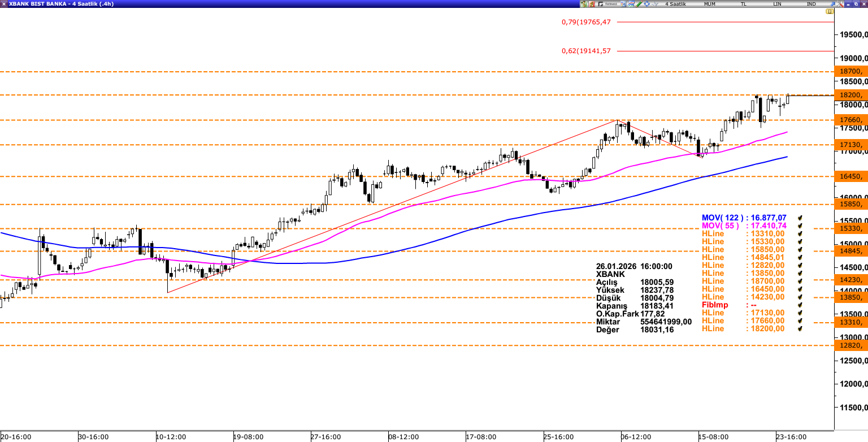This screenshot has height=442, width=868.
Task: Toggle the MOV(122) indicator checkmark
Action: pos(800,218)
